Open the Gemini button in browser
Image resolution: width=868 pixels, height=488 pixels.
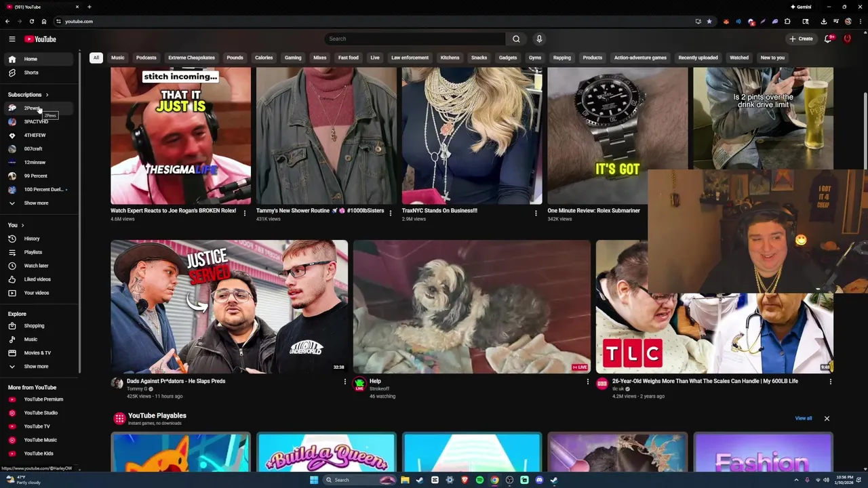click(801, 7)
